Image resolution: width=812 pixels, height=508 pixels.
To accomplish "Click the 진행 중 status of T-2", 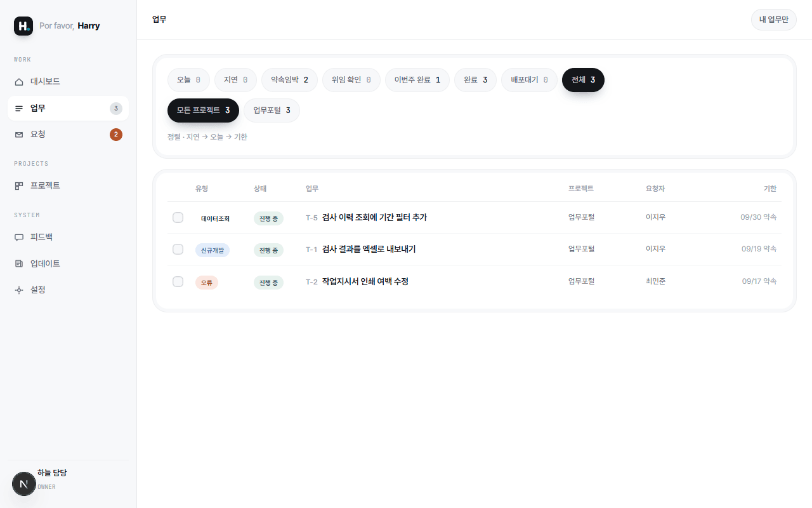I will click(x=268, y=283).
